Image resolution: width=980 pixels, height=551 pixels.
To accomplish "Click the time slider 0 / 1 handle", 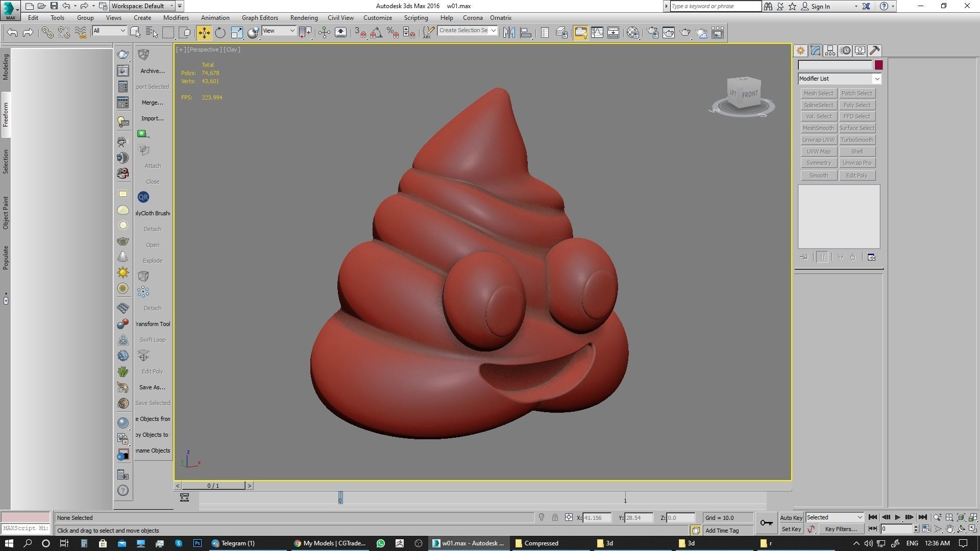I will [x=213, y=486].
